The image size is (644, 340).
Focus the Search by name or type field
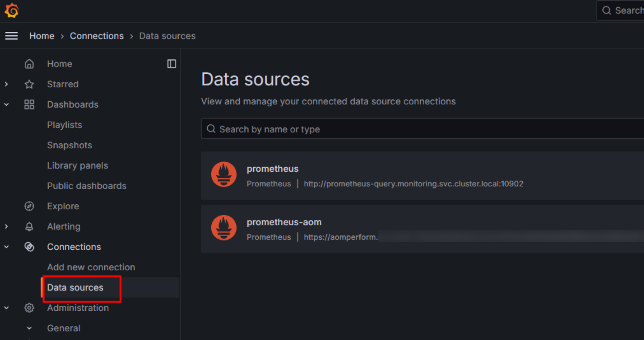[x=423, y=129]
